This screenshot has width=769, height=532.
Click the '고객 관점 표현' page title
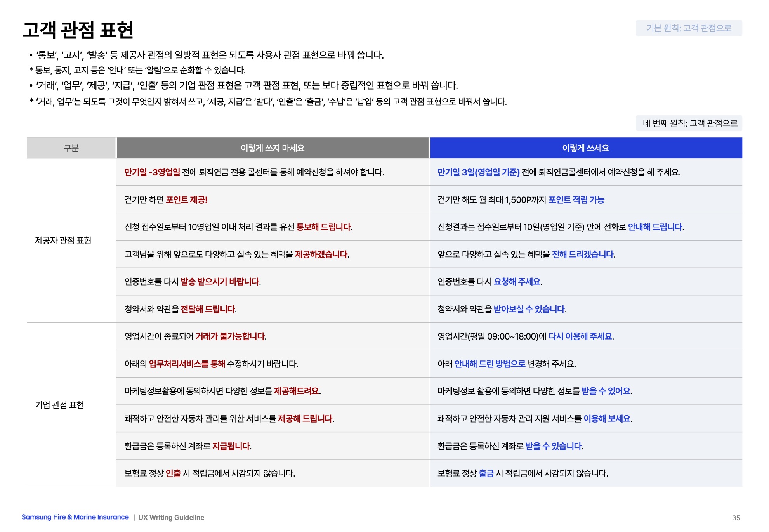pos(78,30)
